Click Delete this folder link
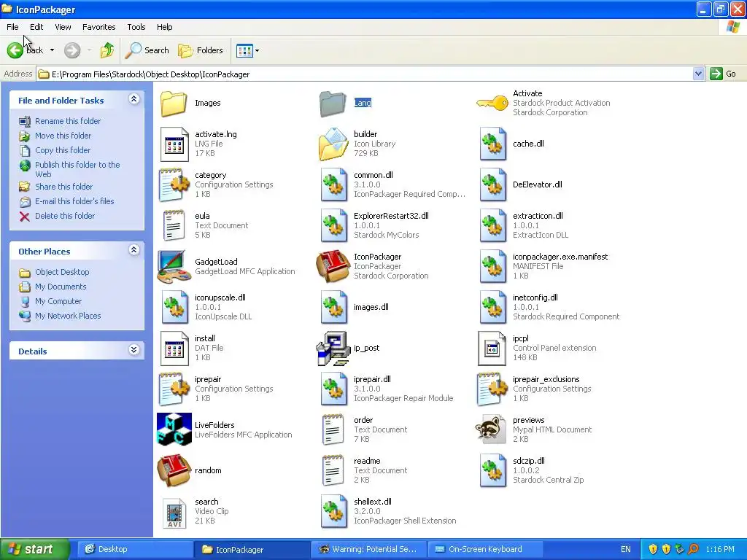 (65, 216)
